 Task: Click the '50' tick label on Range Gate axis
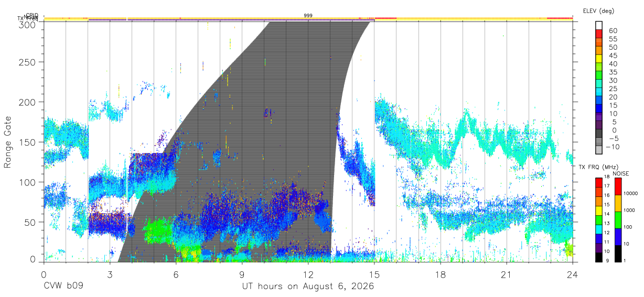pyautogui.click(x=30, y=222)
